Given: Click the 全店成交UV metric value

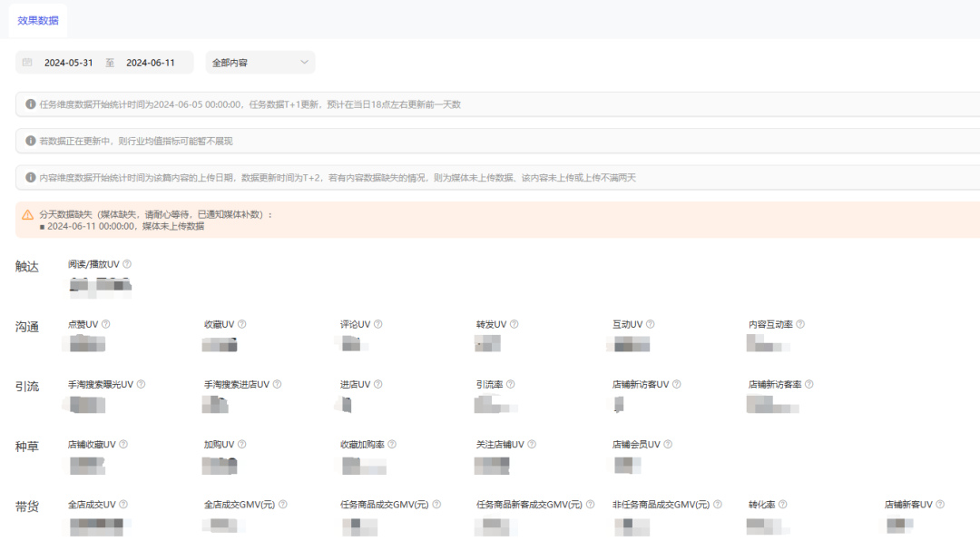Looking at the screenshot, I should click(x=95, y=526).
